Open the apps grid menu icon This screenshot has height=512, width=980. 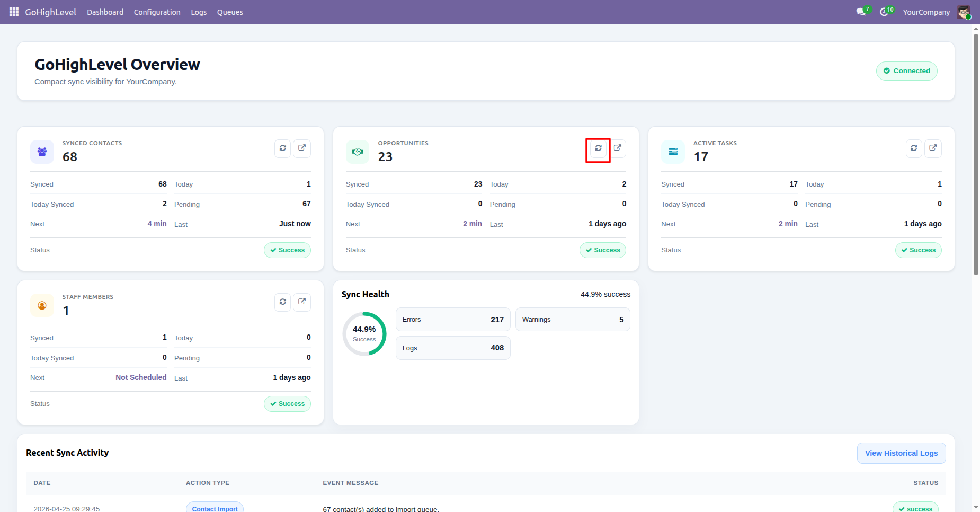(14, 12)
